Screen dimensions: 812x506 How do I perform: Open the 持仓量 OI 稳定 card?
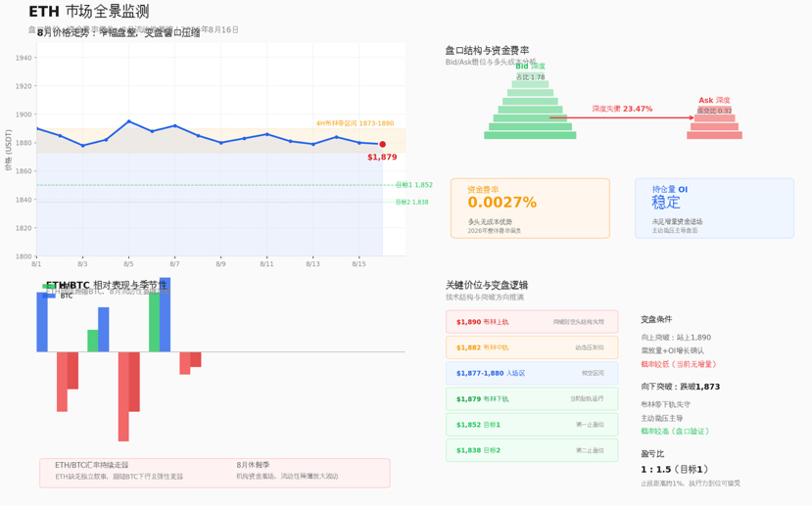pos(714,208)
